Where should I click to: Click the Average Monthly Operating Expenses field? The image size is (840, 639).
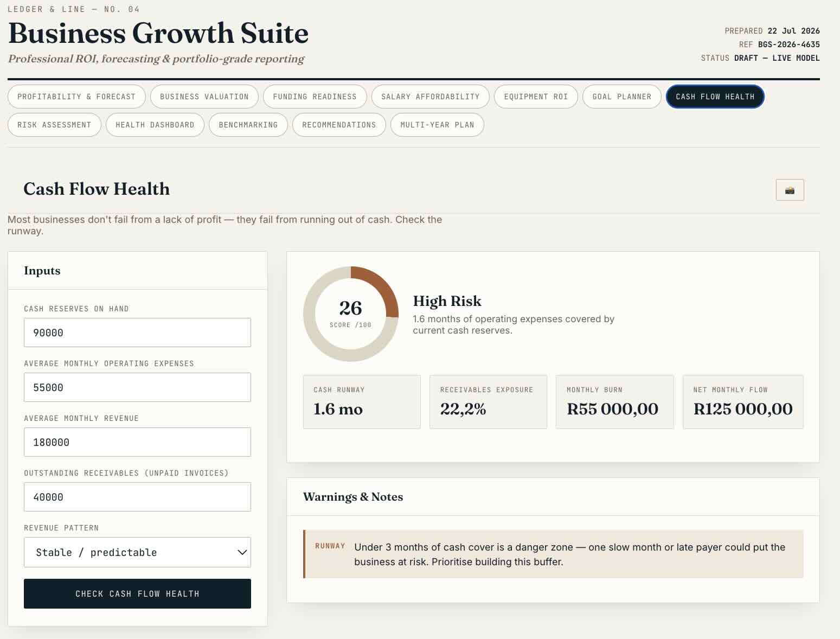click(137, 387)
